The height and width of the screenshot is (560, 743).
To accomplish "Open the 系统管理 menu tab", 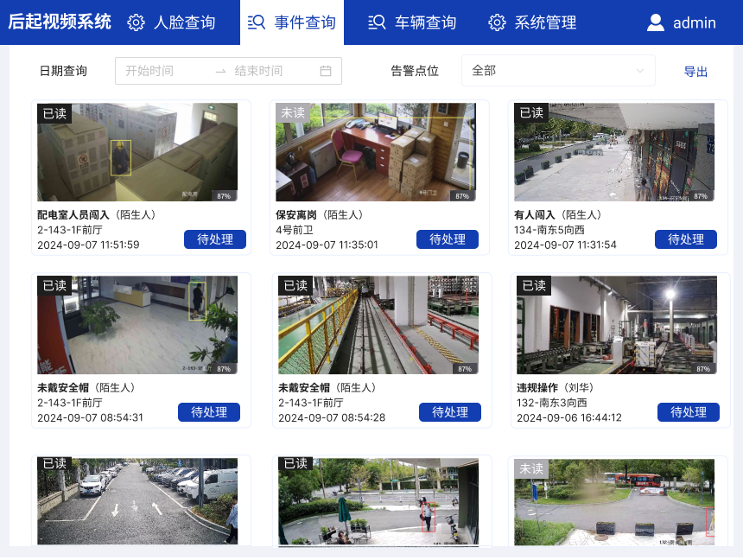I will tap(532, 22).
